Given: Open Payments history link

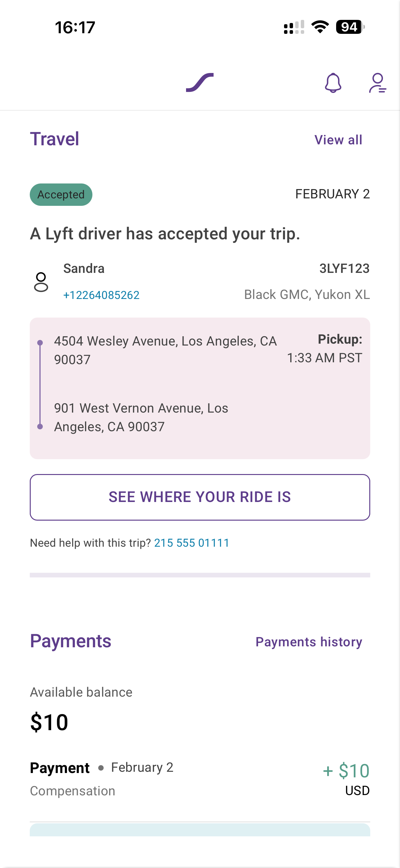Looking at the screenshot, I should (309, 642).
